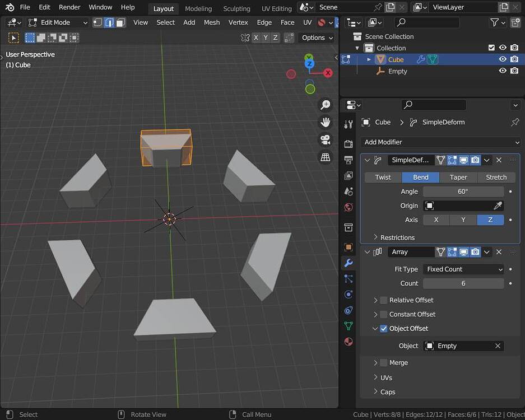The image size is (525, 420).
Task: Select Taper deform mode button
Action: [x=458, y=178]
